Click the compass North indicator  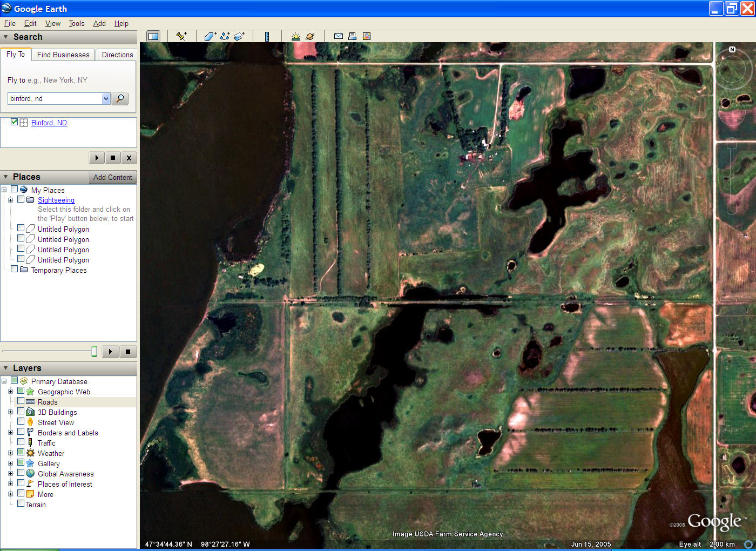pos(732,50)
